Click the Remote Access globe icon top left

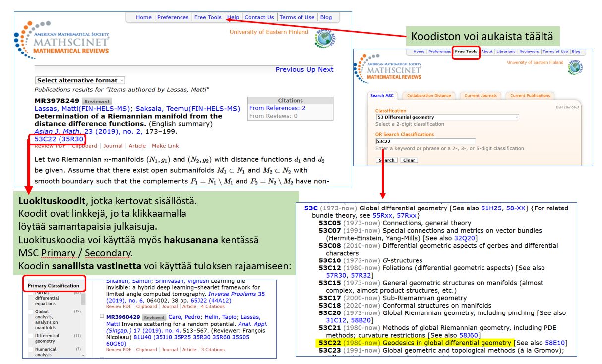coord(324,39)
